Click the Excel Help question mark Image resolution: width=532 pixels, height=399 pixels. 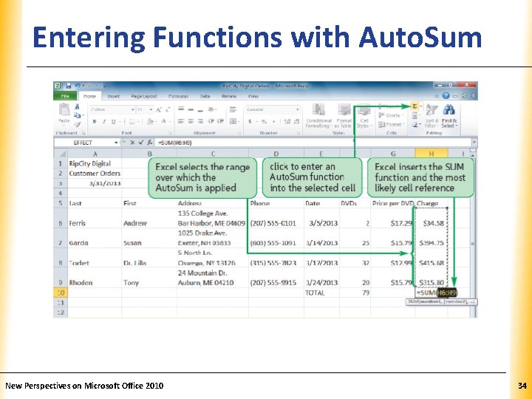click(446, 96)
